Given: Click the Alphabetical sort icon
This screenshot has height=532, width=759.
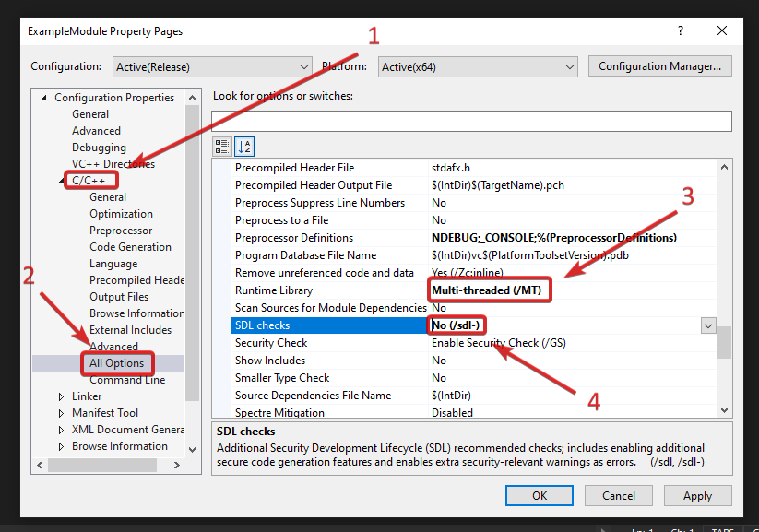Looking at the screenshot, I should pos(243,146).
